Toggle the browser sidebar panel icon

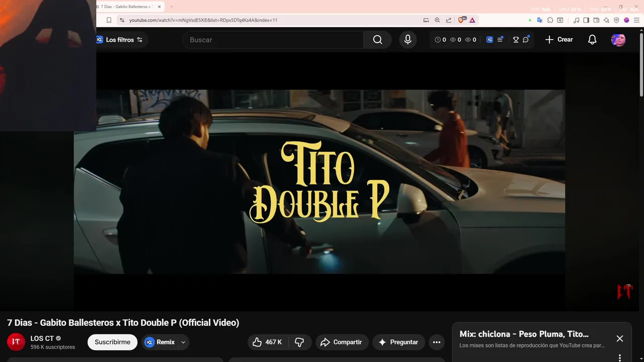coord(586,20)
